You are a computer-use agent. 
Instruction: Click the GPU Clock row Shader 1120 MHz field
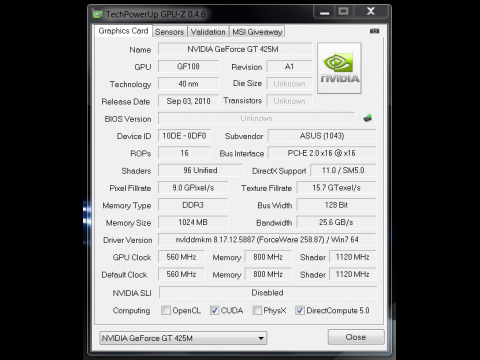(353, 257)
